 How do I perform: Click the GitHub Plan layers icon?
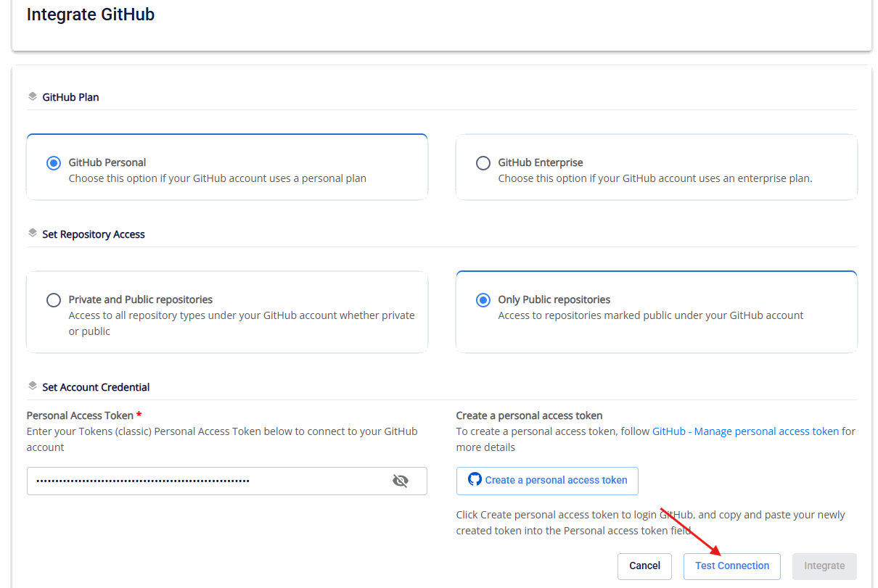[x=32, y=96]
